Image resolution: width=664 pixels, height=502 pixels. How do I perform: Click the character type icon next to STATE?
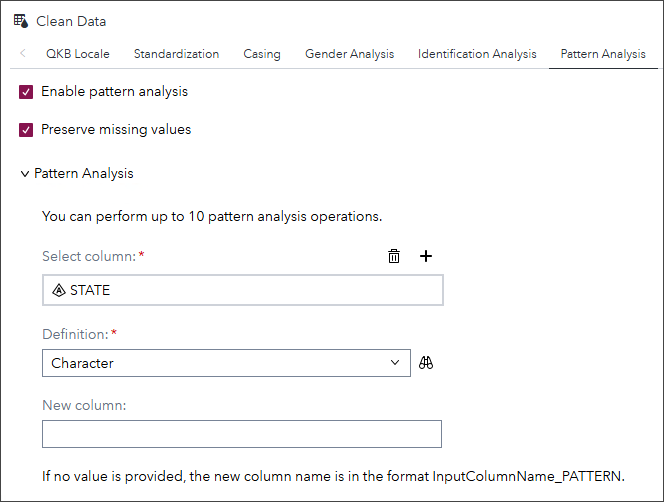(x=58, y=290)
